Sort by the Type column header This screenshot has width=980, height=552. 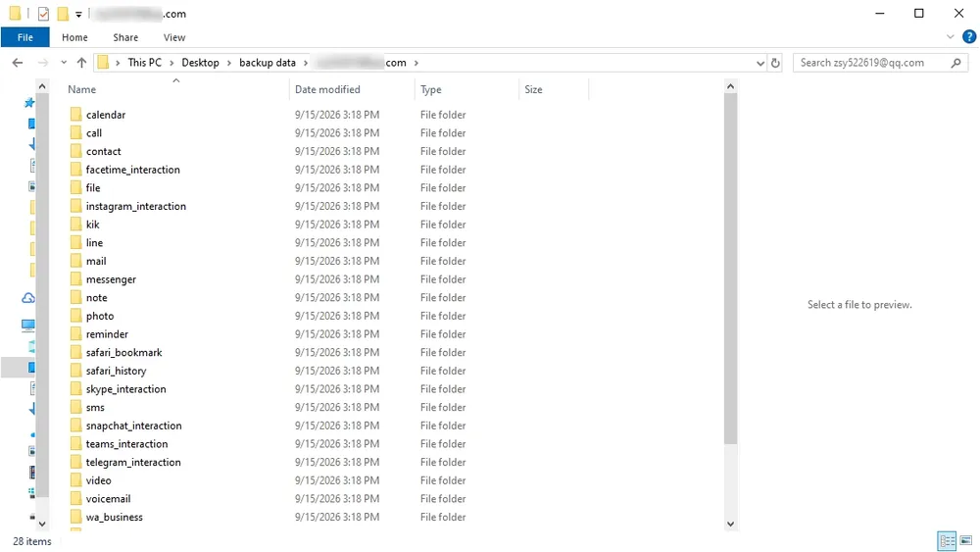430,89
